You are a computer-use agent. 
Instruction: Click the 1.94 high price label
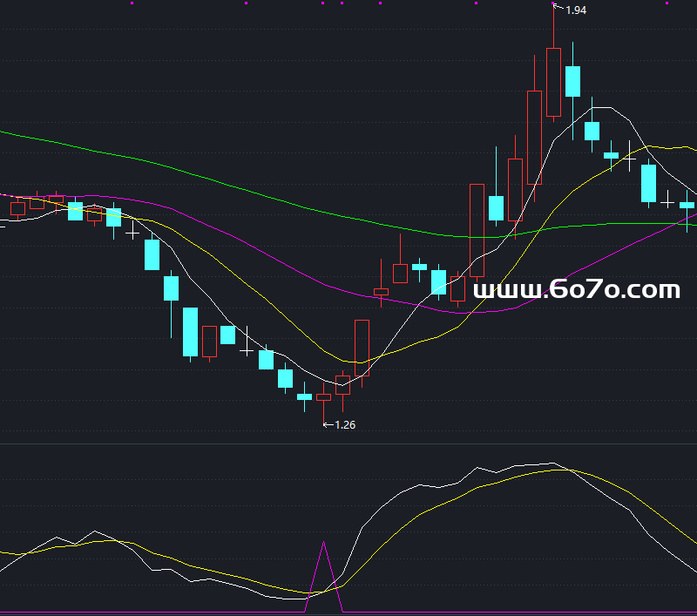point(576,10)
